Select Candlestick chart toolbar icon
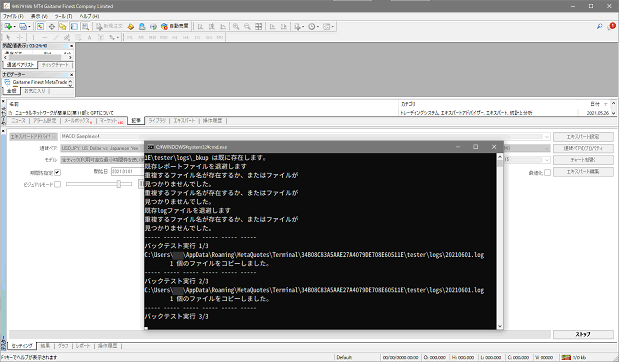 click(212, 26)
